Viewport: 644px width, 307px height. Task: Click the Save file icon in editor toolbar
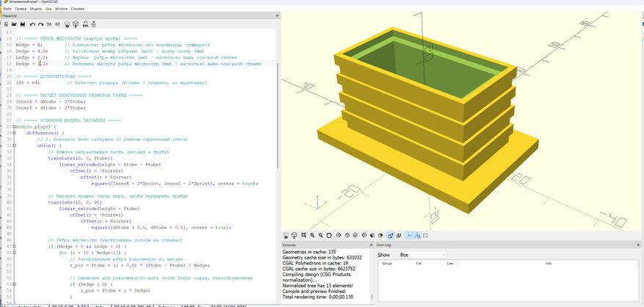point(23,24)
